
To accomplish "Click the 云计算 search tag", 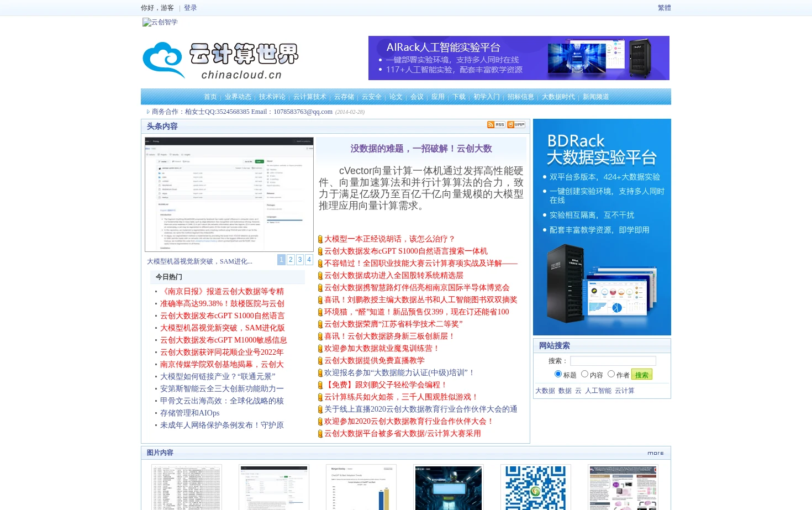I will [x=625, y=391].
